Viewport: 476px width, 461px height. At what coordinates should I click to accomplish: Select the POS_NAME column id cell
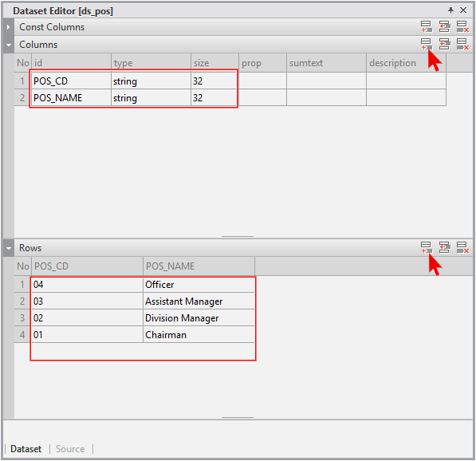71,97
